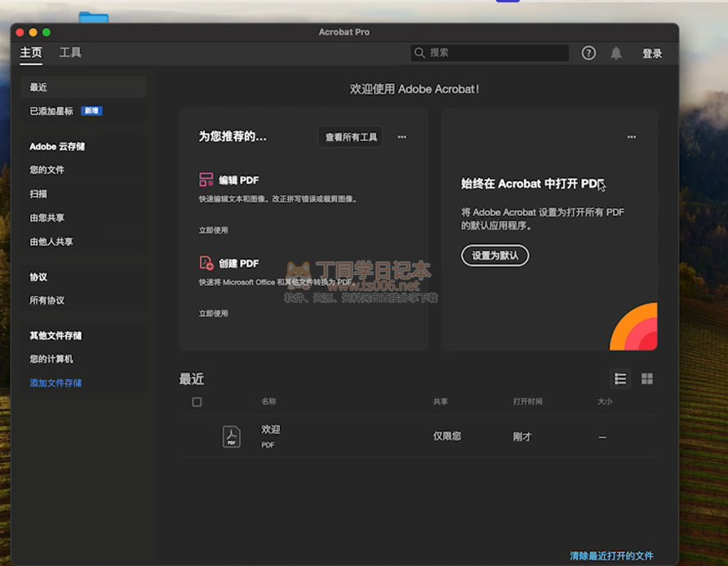This screenshot has width=728, height=566.
Task: Open 您的文件 under Adobe 云存储
Action: point(47,170)
